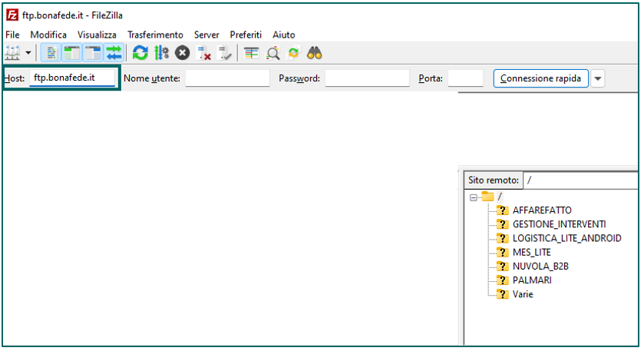Open the File menu
The image size is (644, 351).
pos(12,35)
